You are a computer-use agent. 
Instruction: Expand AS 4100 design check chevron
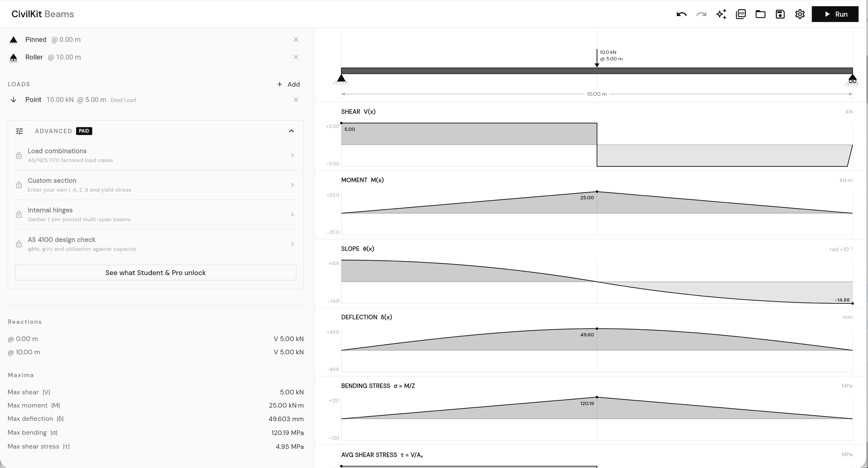[x=293, y=244]
